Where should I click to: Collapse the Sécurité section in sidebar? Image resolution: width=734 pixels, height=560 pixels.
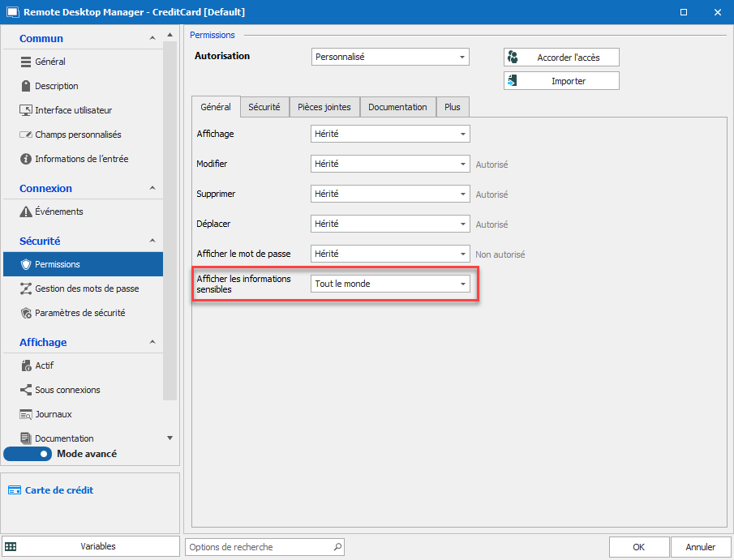coord(152,241)
